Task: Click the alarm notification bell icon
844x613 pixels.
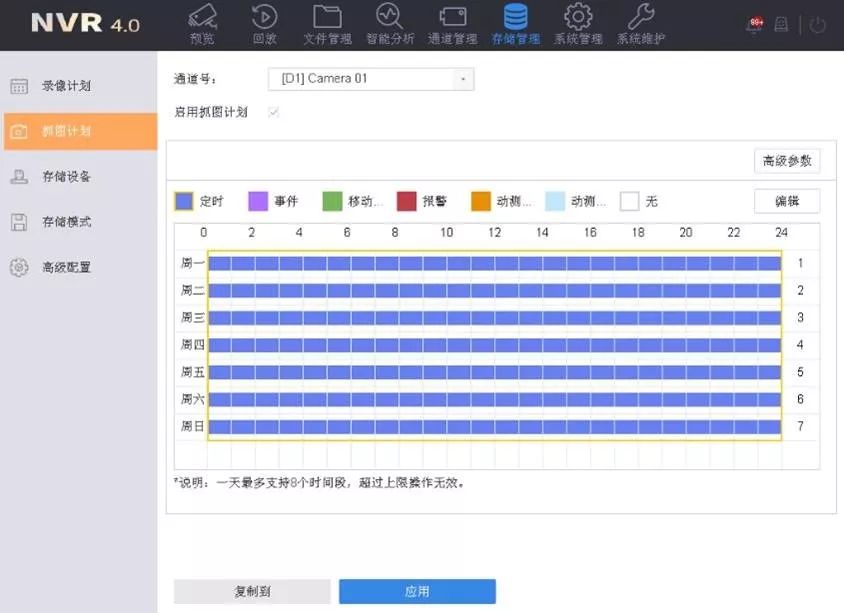Action: coord(753,25)
